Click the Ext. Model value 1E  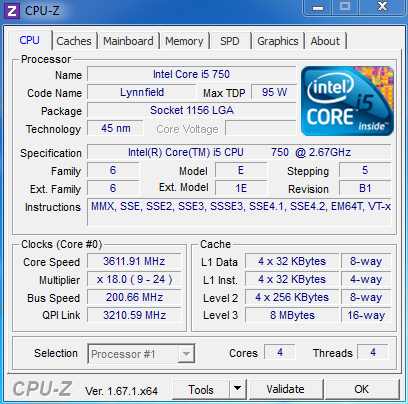[x=241, y=188]
